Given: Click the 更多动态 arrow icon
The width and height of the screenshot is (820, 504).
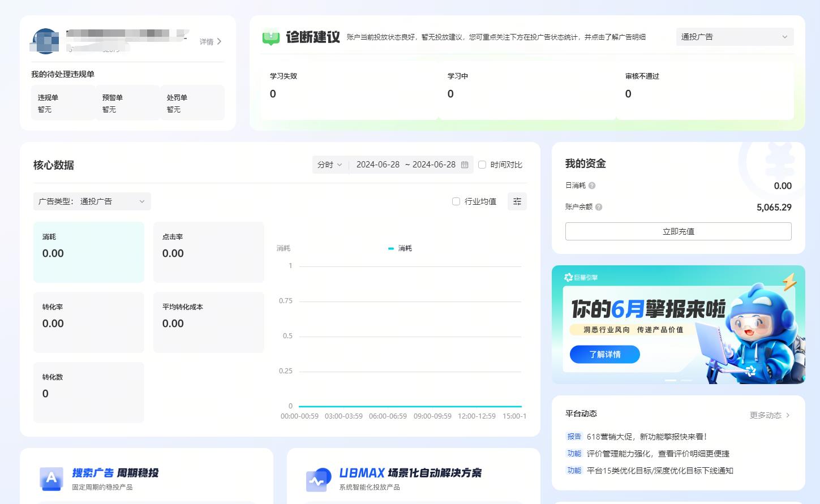Looking at the screenshot, I should click(x=788, y=415).
